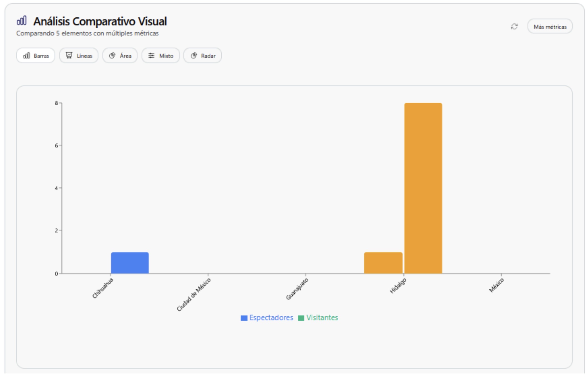Toggle the Espectadores series legend label

[x=271, y=318]
